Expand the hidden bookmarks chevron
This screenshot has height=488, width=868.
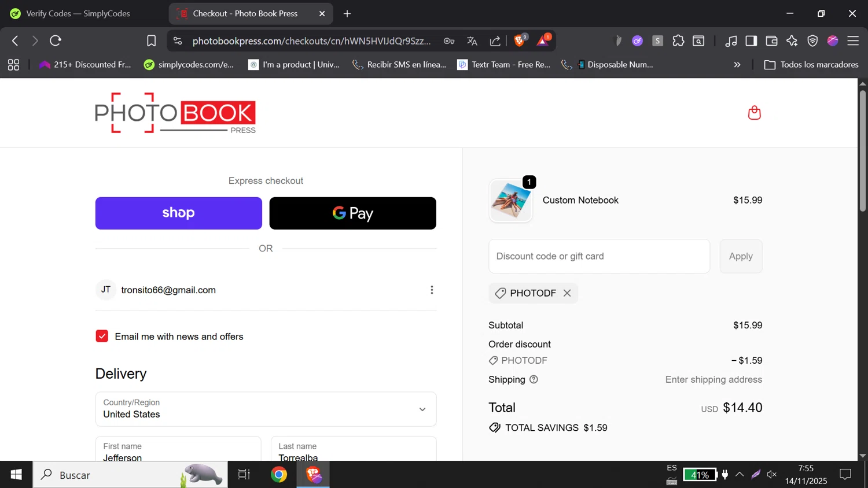point(737,65)
